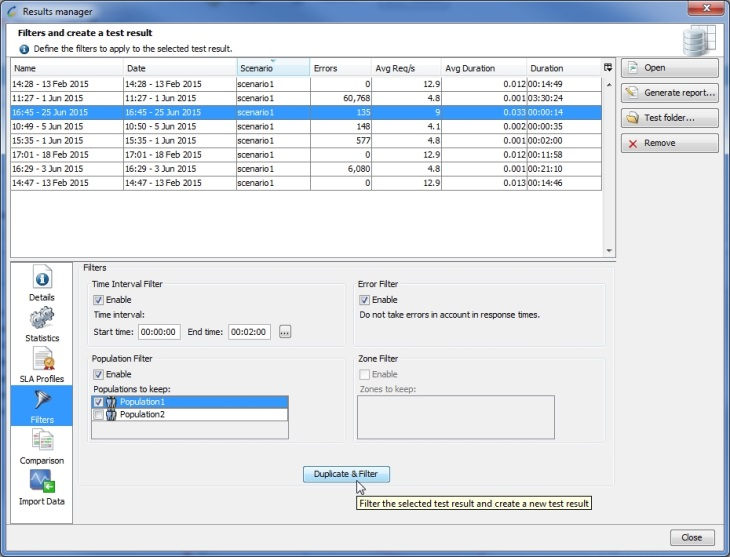Viewport: 730px width, 557px height.
Task: Open the Comparison panel icon
Action: click(41, 442)
